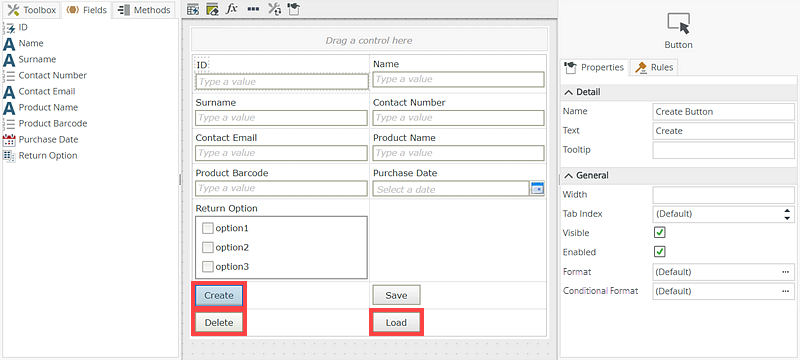Viewport: 800px width, 360px height.
Task: Collapse the Detail section
Action: pyautogui.click(x=568, y=92)
